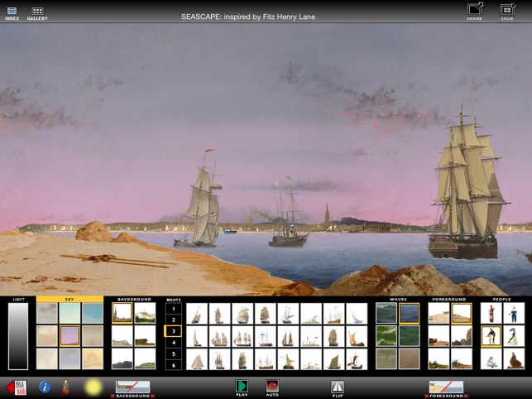Select the steamboat in the scene
Image resolution: width=532 pixels, height=399 pixels.
click(288, 214)
